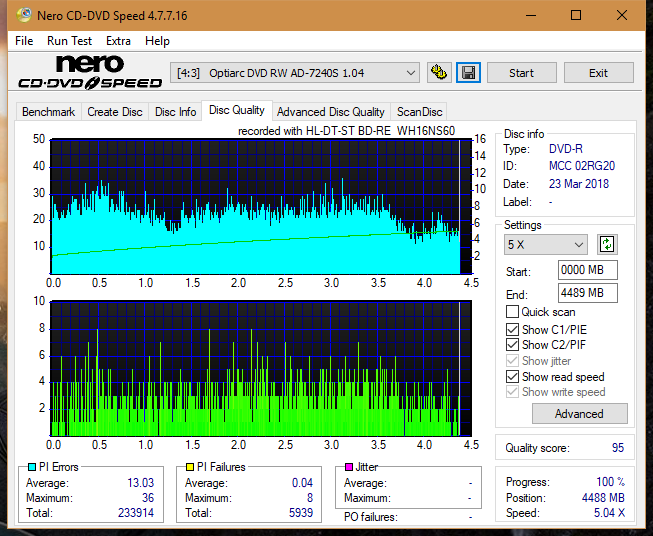Click the date 23 Mar 2018

[579, 184]
